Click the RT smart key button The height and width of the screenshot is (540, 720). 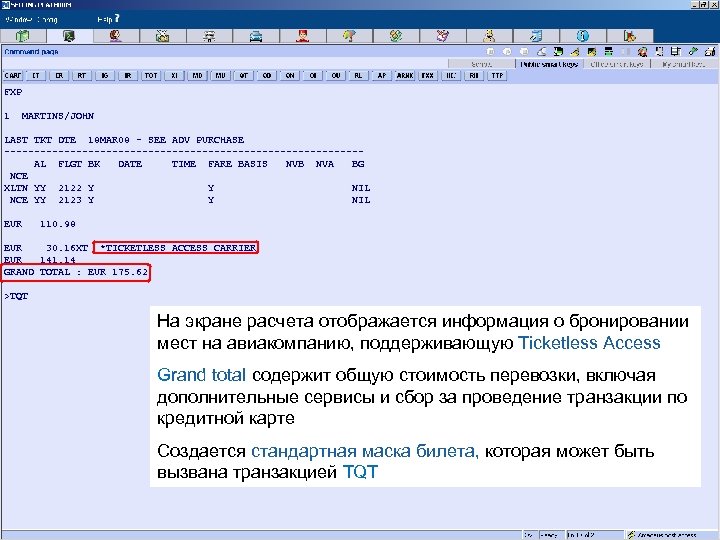pos(82,75)
